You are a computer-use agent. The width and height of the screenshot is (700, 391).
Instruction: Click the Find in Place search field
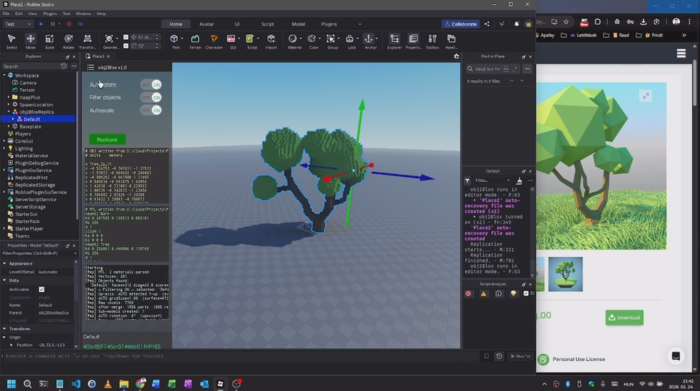[483, 69]
